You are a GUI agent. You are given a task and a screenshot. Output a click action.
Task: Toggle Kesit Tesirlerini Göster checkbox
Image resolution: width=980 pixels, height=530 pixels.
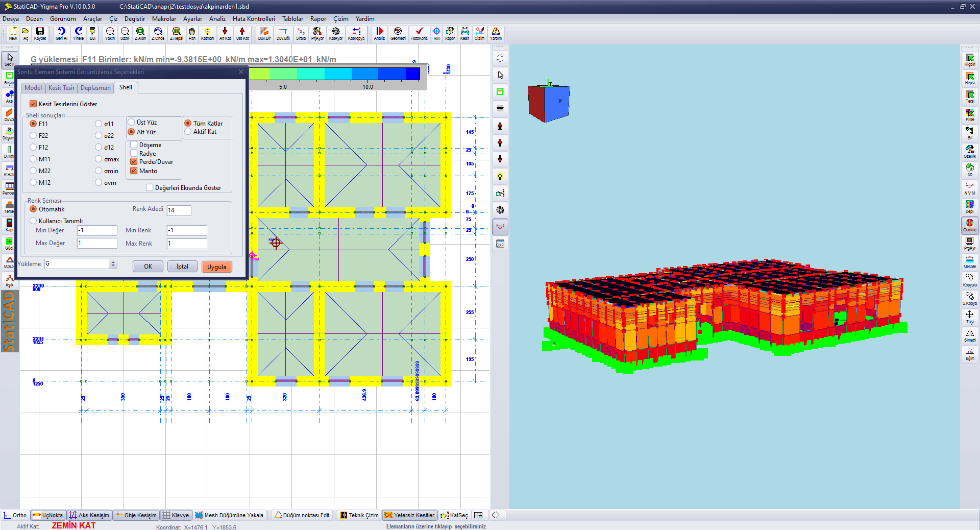pyautogui.click(x=33, y=104)
